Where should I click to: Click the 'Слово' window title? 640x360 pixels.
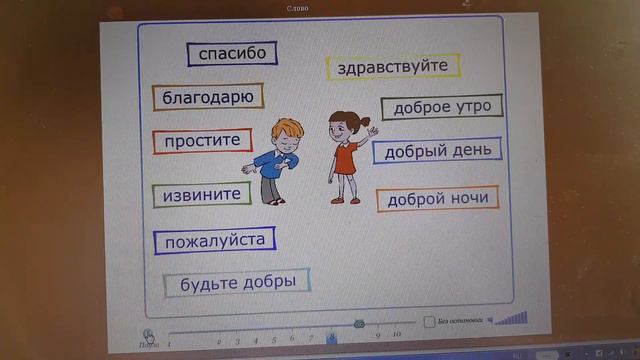[x=297, y=8]
